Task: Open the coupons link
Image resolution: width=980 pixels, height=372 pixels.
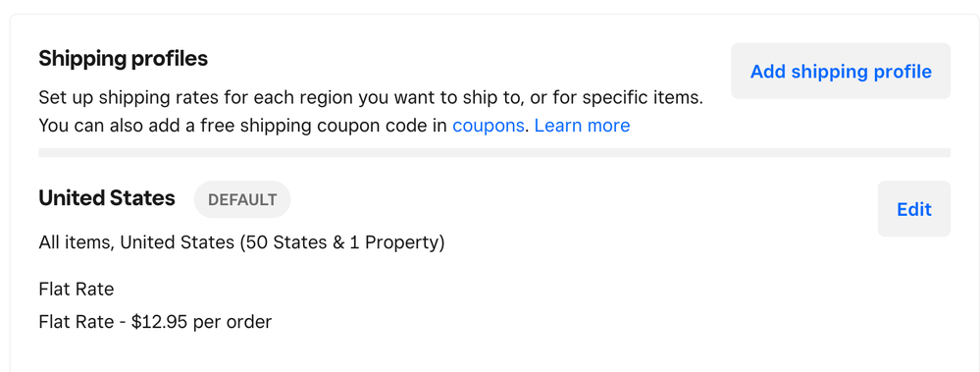Action: point(489,126)
